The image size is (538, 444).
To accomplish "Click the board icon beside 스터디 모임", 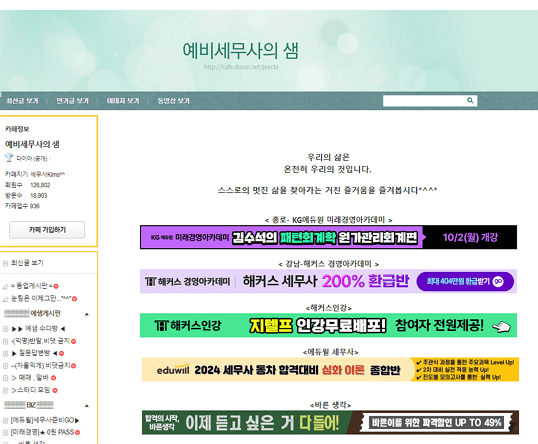I will point(5,390).
